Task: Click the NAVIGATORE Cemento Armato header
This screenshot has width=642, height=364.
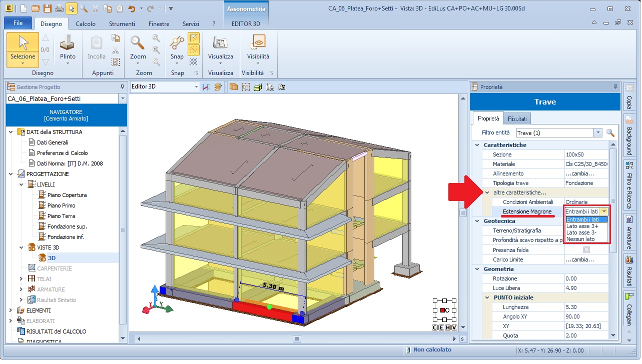Action: [66, 115]
